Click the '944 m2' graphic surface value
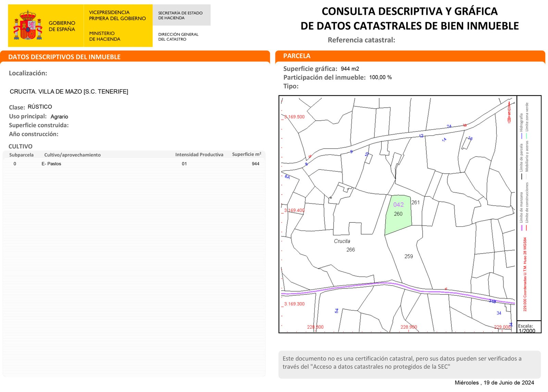Image resolution: width=548 pixels, height=392 pixels. [350, 69]
